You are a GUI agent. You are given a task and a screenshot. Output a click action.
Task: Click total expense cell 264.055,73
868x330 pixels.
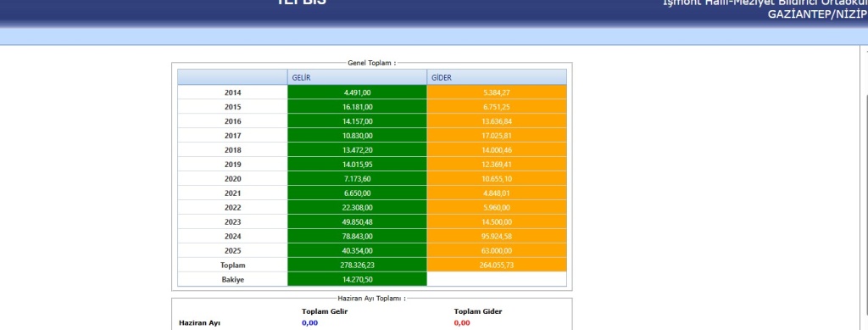point(497,266)
